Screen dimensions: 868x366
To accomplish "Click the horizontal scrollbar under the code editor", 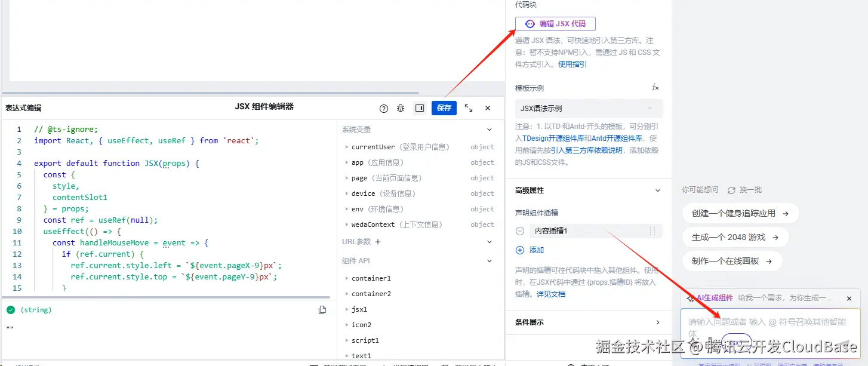I will (165, 297).
